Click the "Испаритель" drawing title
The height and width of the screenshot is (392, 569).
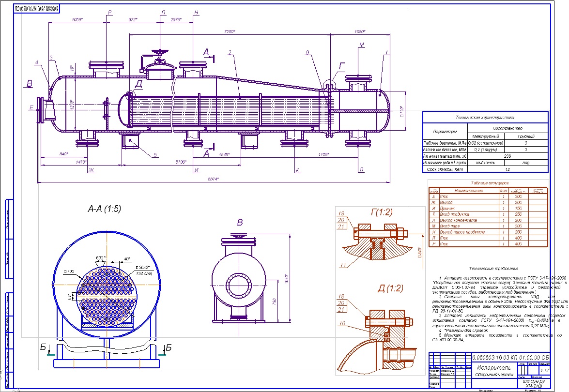pyautogui.click(x=493, y=367)
